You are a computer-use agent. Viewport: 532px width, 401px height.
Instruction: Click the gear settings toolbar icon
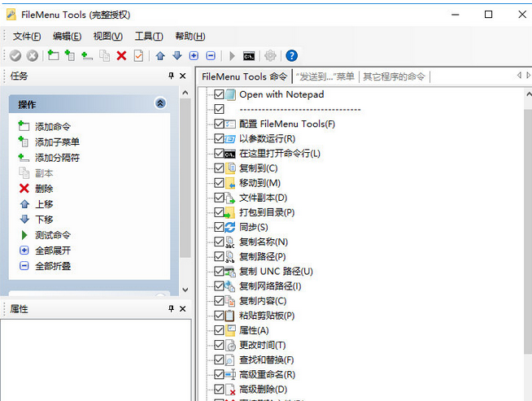coord(270,55)
